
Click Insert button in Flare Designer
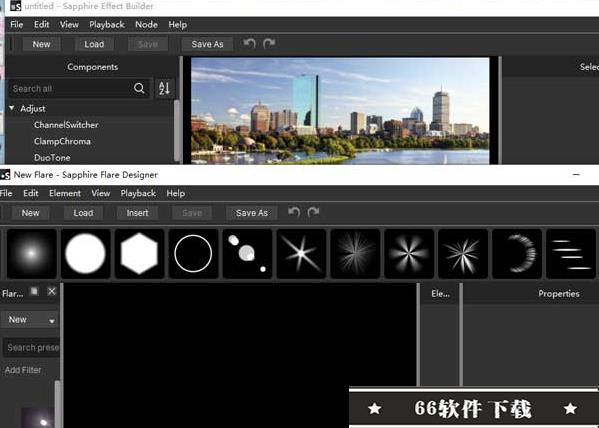[138, 213]
